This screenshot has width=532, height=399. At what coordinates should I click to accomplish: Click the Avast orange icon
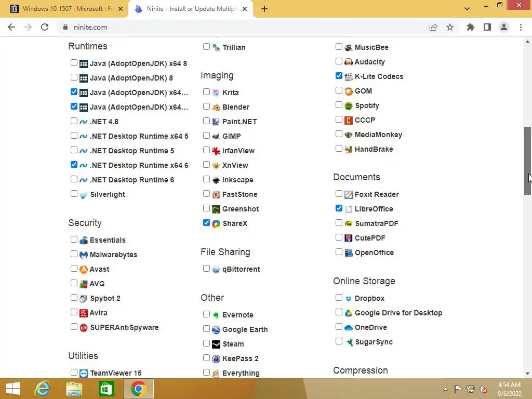coord(84,270)
